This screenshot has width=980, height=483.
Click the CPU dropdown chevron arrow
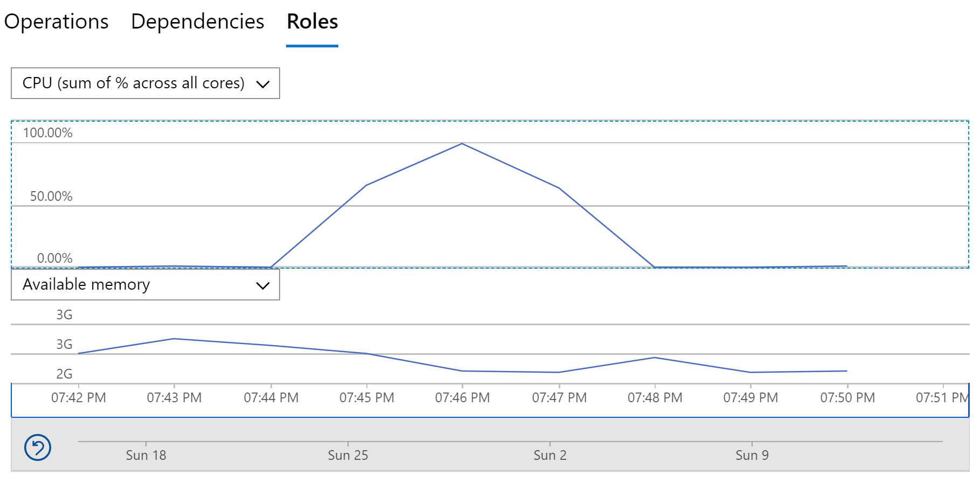click(x=263, y=84)
